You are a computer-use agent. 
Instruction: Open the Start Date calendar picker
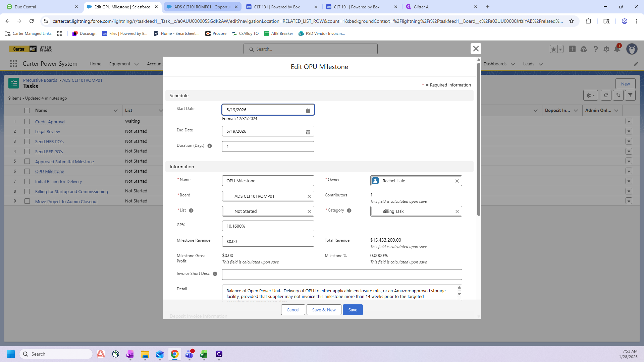(308, 110)
